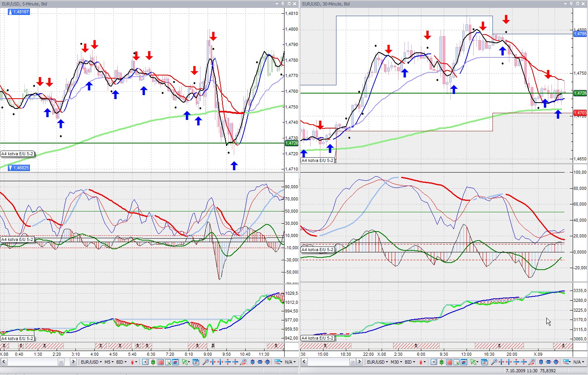This screenshot has width=588, height=375.
Task: Open the N/A dropdown on the 30-Minute chart toolbar
Action: [579, 362]
